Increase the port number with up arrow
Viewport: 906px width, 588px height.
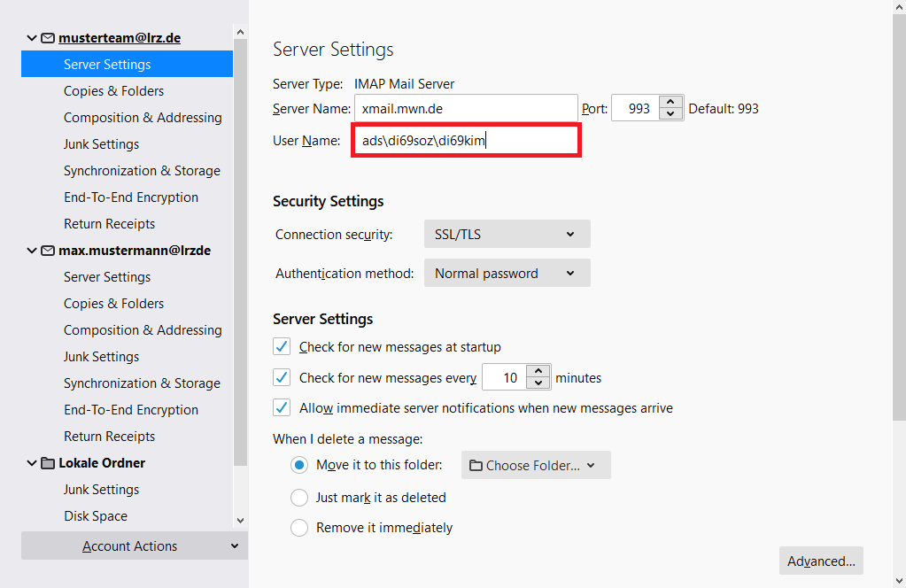pyautogui.click(x=670, y=103)
